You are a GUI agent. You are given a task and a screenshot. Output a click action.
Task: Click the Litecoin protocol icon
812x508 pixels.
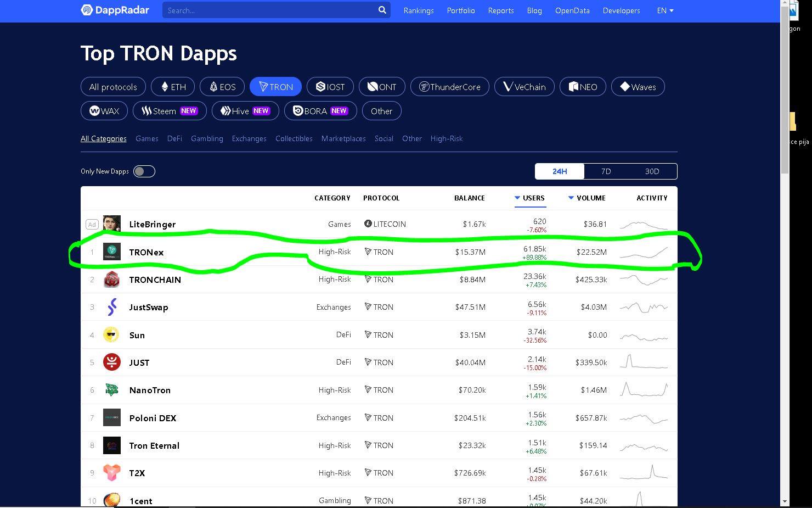tap(368, 224)
